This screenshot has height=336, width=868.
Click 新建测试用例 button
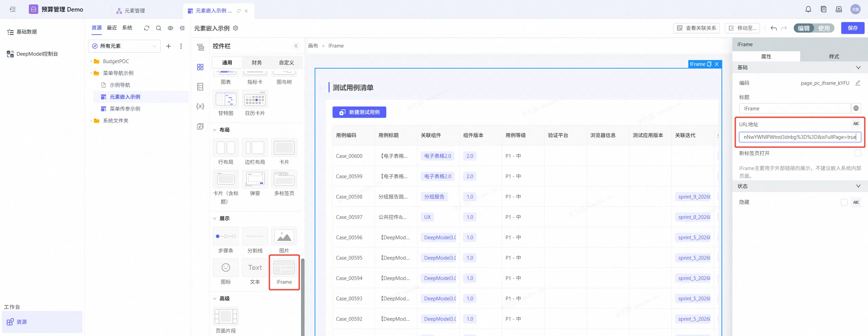click(359, 112)
